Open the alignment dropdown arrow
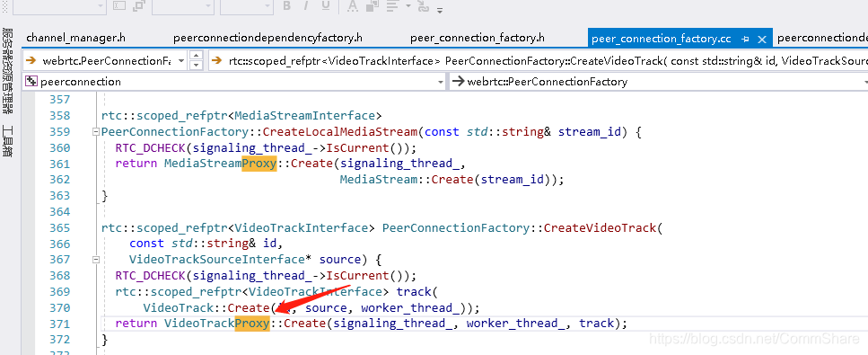The width and height of the screenshot is (868, 355). point(408,6)
